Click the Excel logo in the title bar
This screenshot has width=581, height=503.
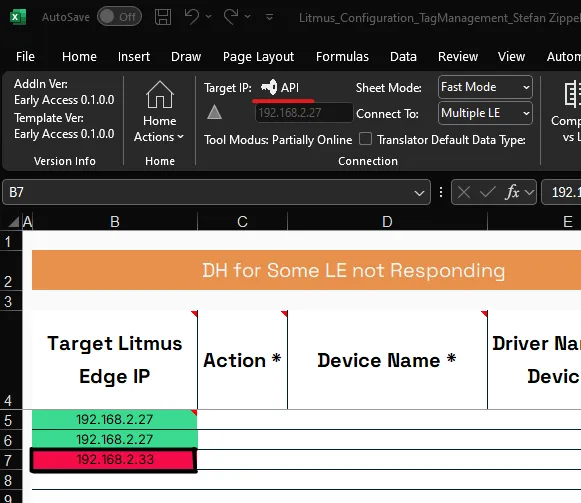click(x=18, y=17)
